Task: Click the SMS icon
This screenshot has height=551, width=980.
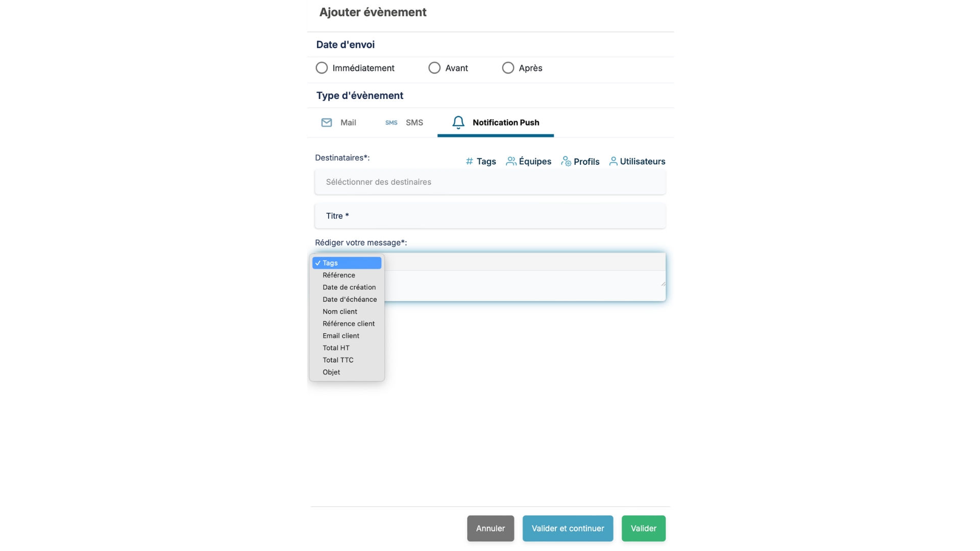Action: [391, 122]
